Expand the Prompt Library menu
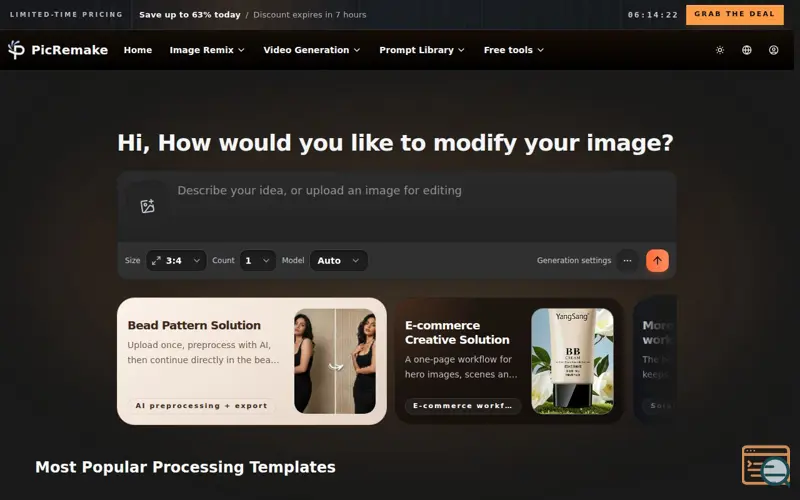The width and height of the screenshot is (800, 500). point(422,50)
